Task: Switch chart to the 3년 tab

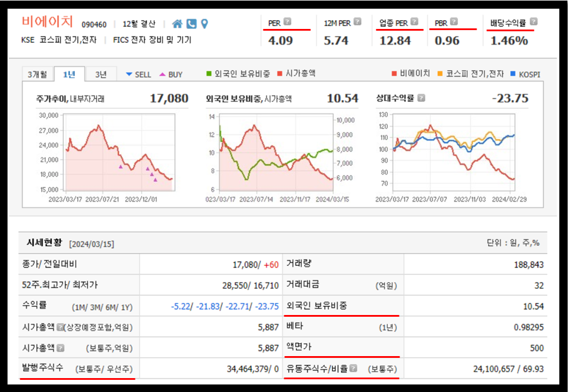Action: click(101, 74)
